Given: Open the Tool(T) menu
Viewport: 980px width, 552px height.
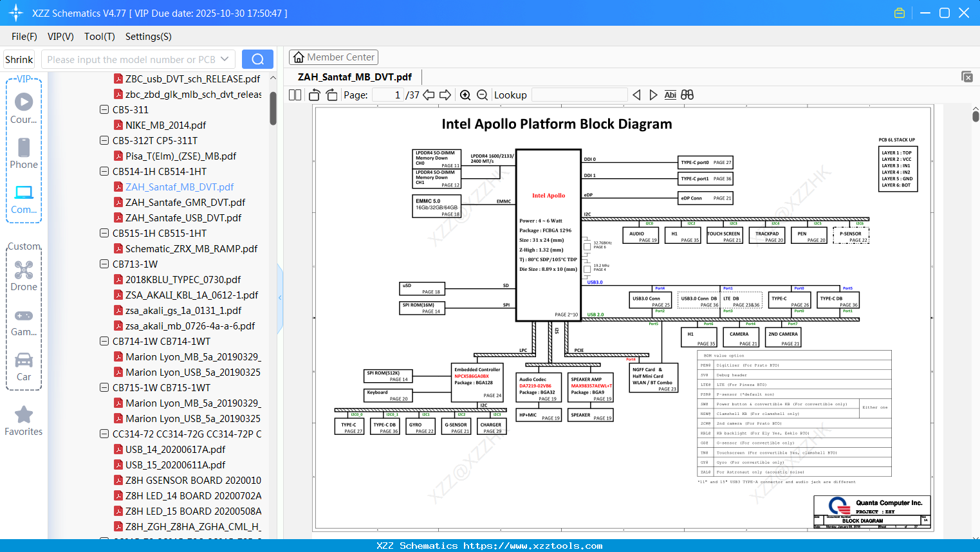Looking at the screenshot, I should pyautogui.click(x=99, y=37).
